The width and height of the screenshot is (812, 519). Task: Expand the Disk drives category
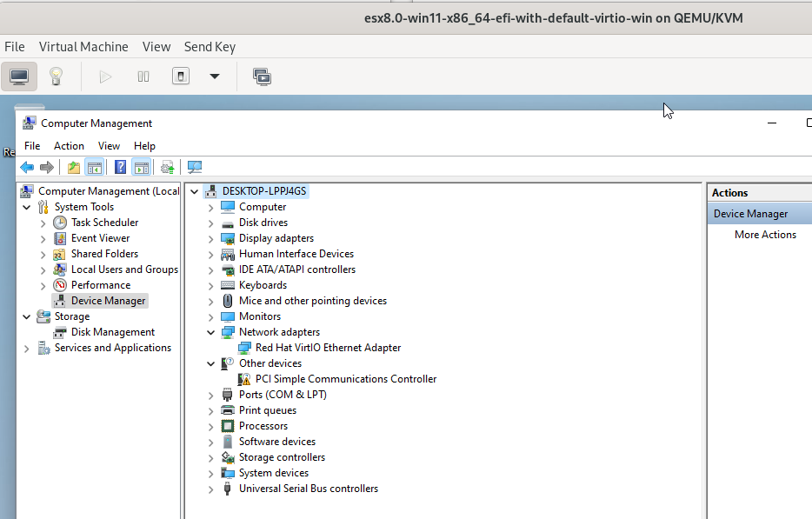pyautogui.click(x=210, y=223)
